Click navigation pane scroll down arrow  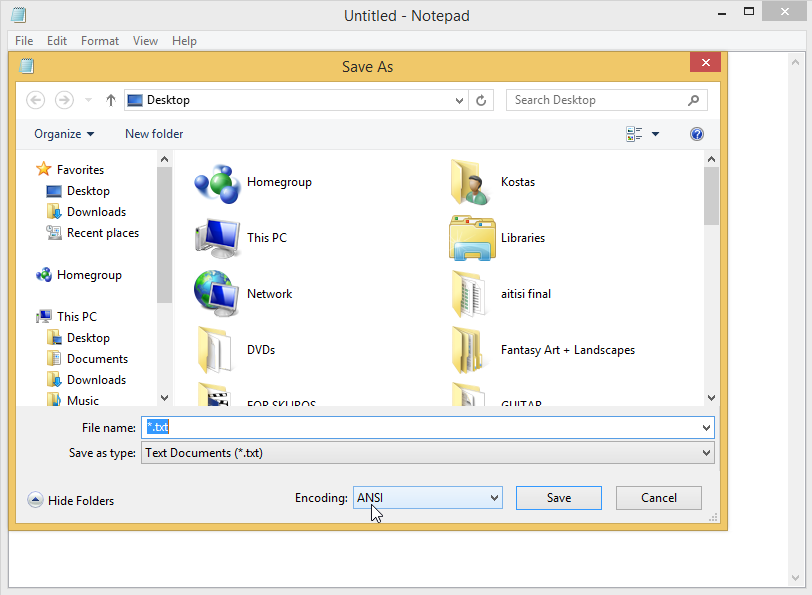point(164,398)
